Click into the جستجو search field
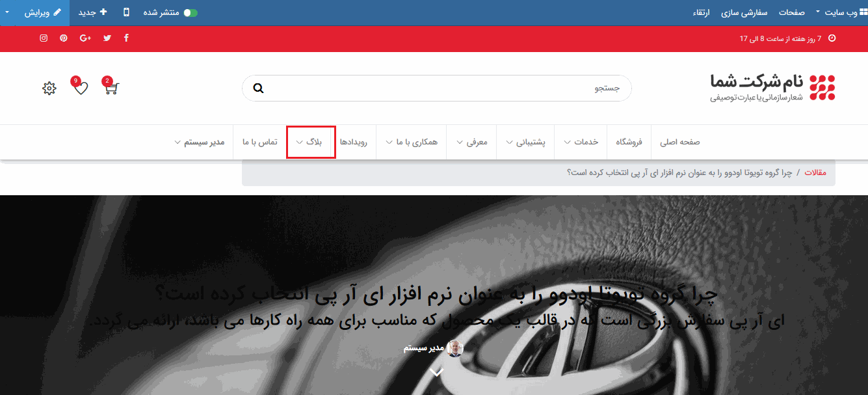Viewport: 868px width, 395px height. pos(437,88)
